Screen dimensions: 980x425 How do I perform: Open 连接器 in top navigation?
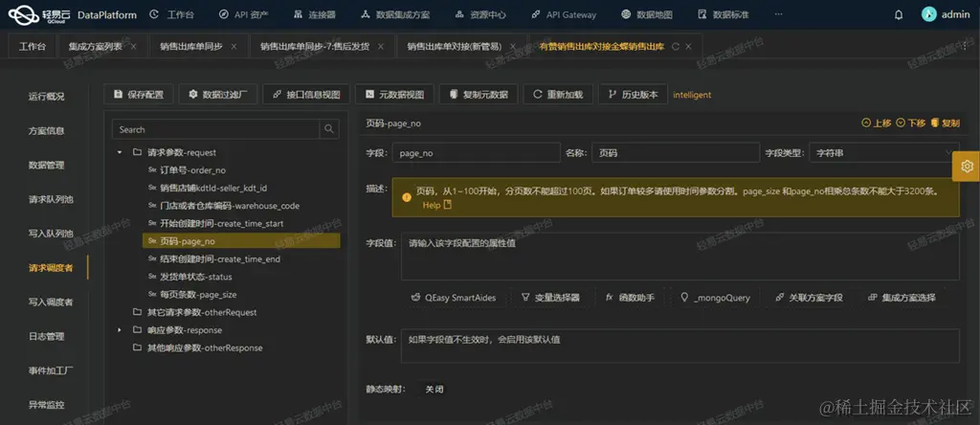[x=314, y=14]
